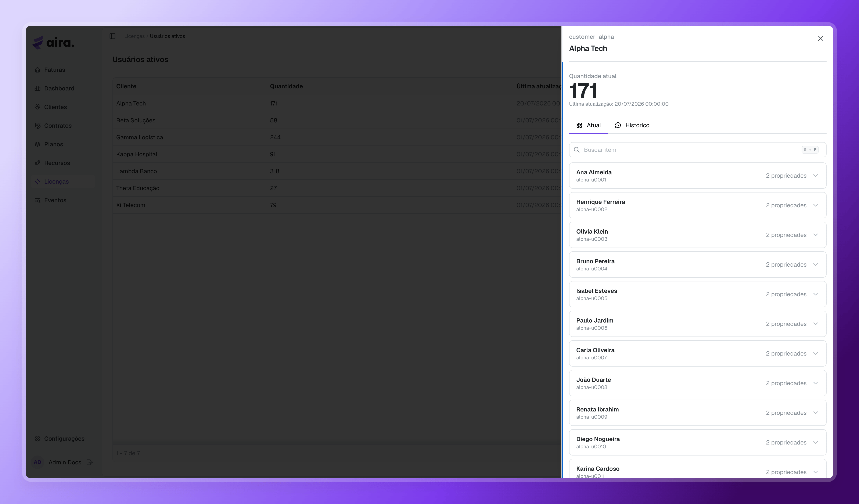Open Dashboard in the sidebar

63,89
